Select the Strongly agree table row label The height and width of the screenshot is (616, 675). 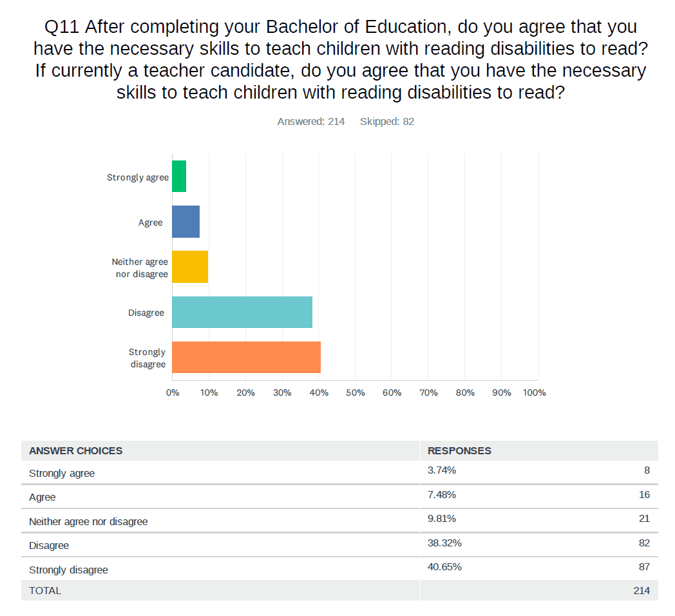click(x=62, y=473)
